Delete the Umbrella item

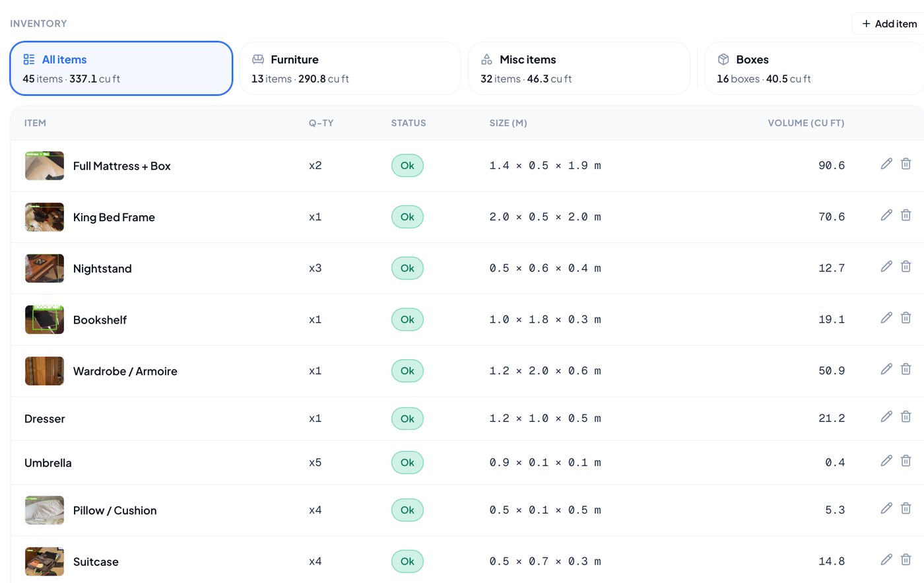click(906, 461)
